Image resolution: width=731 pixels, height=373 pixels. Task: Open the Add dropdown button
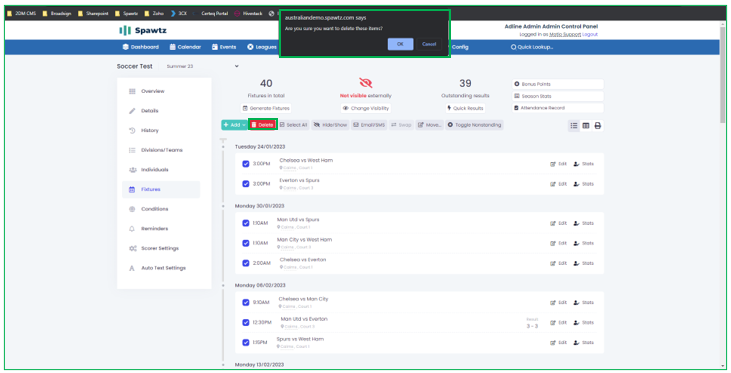(x=234, y=124)
